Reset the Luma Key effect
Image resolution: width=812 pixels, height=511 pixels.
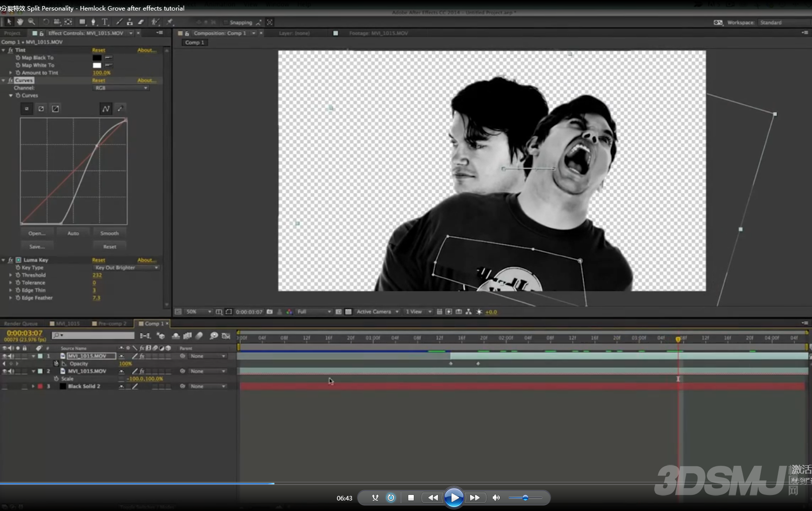click(99, 260)
